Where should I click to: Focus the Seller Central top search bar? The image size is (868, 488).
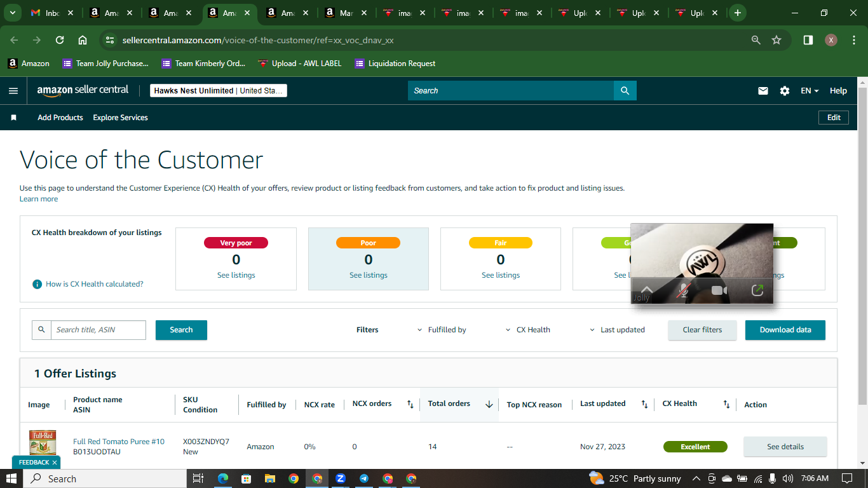pyautogui.click(x=511, y=91)
